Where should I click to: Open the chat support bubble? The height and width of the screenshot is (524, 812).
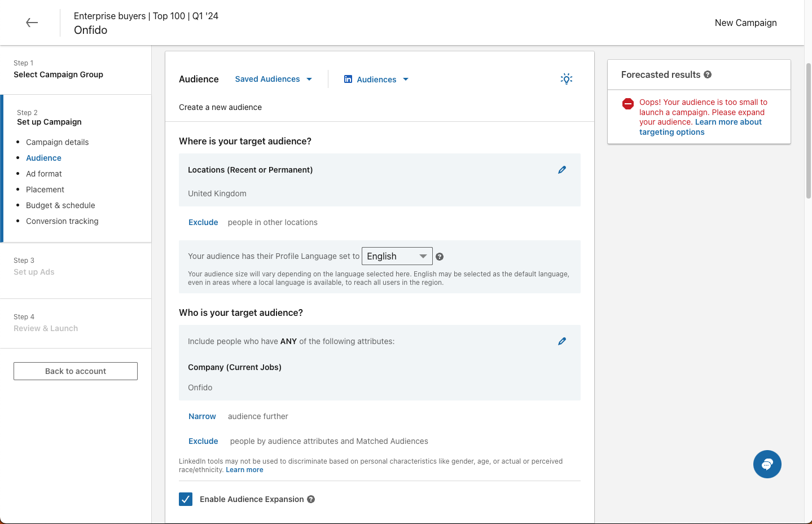tap(767, 464)
